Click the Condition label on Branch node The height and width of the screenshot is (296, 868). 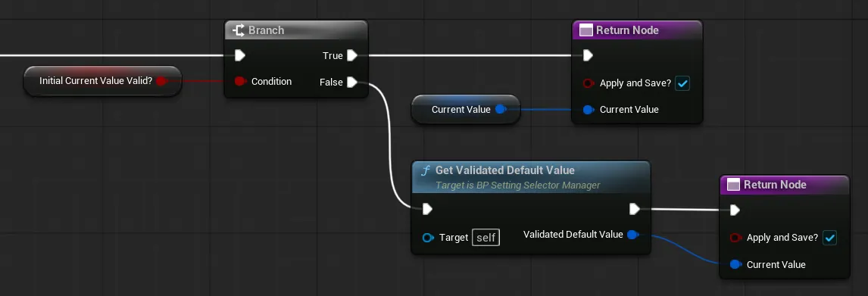[271, 81]
